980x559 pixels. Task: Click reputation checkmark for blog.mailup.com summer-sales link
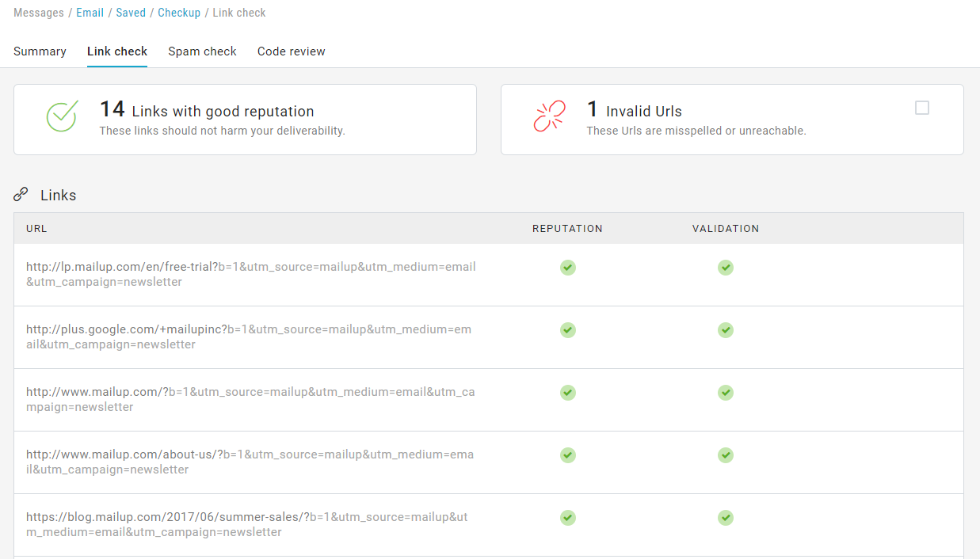point(567,518)
